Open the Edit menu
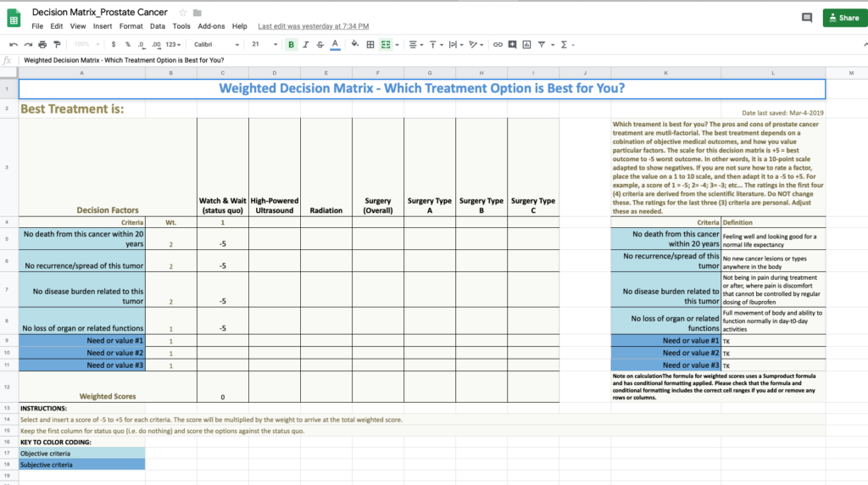 (x=57, y=26)
